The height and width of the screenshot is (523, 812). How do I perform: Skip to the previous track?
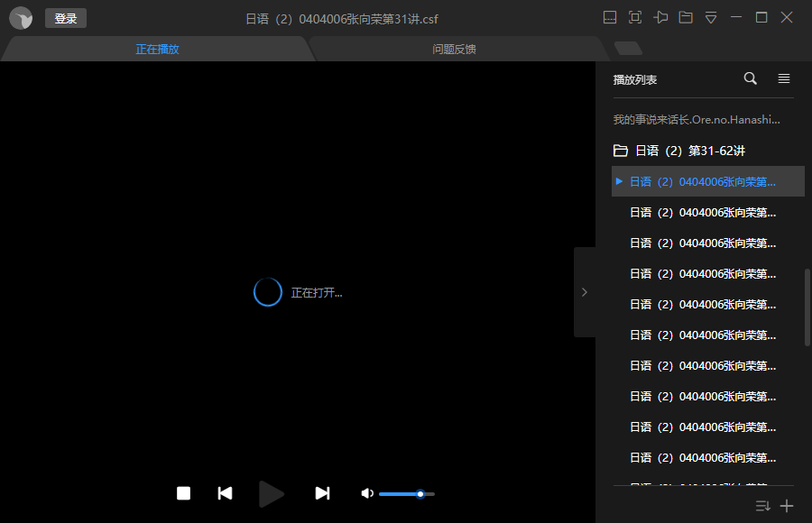click(x=226, y=493)
